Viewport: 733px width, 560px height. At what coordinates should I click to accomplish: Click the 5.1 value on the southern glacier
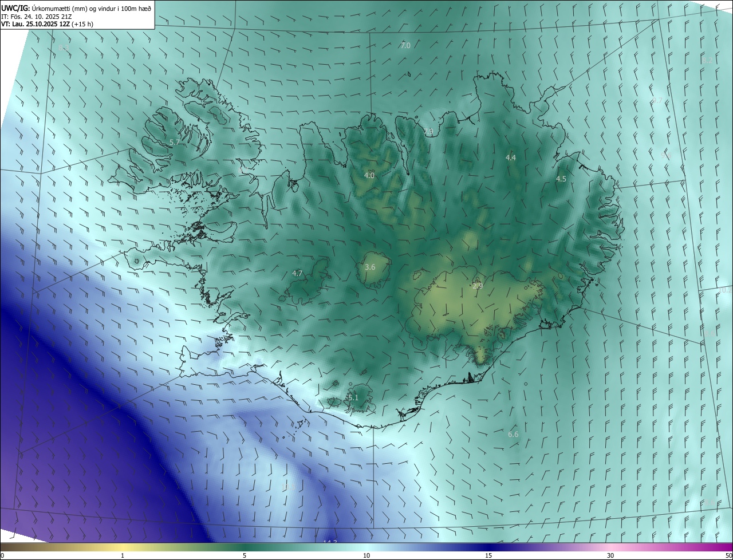(x=353, y=397)
